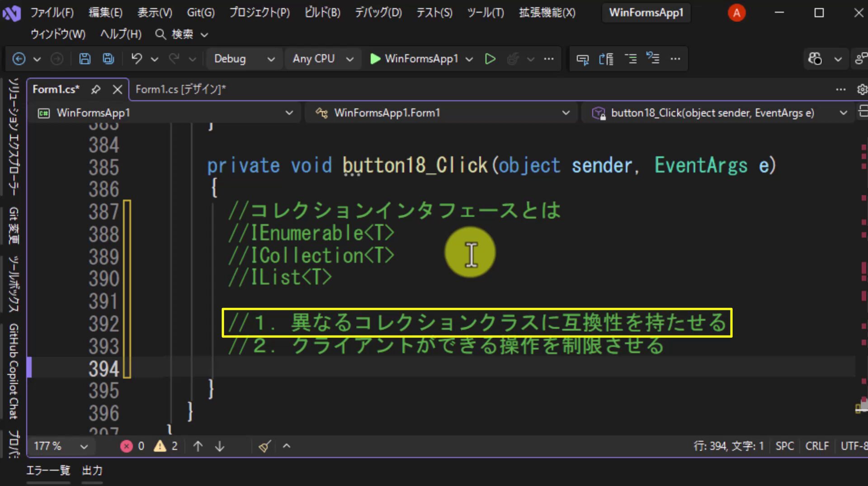Click the navigate backward arrow icon
The image size is (868, 486).
(19, 59)
